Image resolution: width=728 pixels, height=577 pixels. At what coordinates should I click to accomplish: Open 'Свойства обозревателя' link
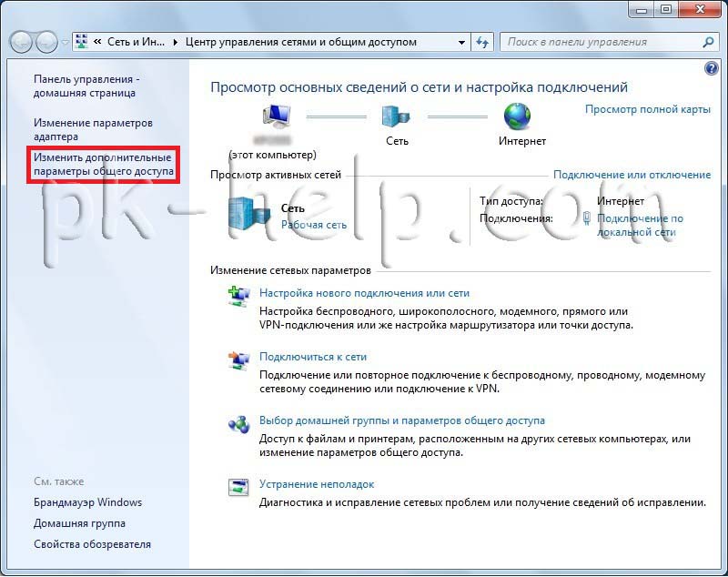coord(93,544)
